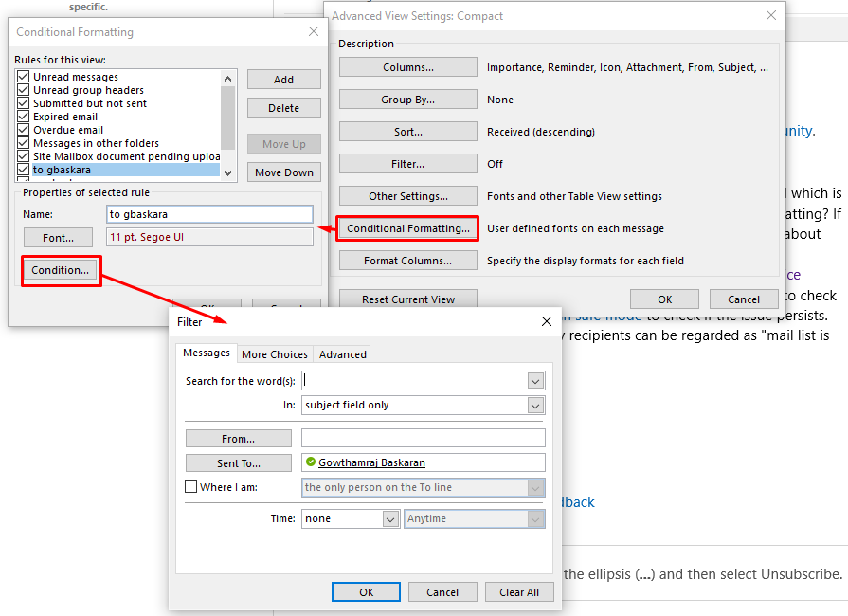Enable the 'Where I am' checkbox
Viewport: 848px width, 616px height.
190,487
